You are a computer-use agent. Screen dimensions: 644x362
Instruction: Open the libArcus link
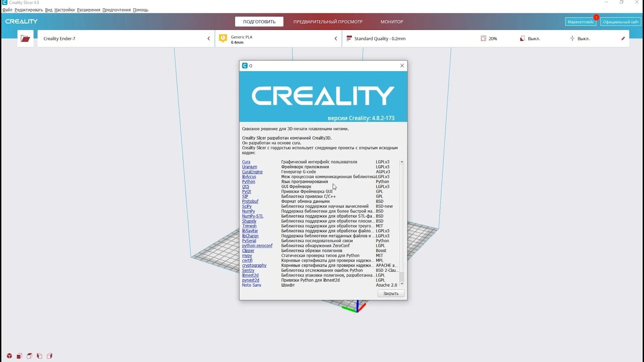click(249, 177)
